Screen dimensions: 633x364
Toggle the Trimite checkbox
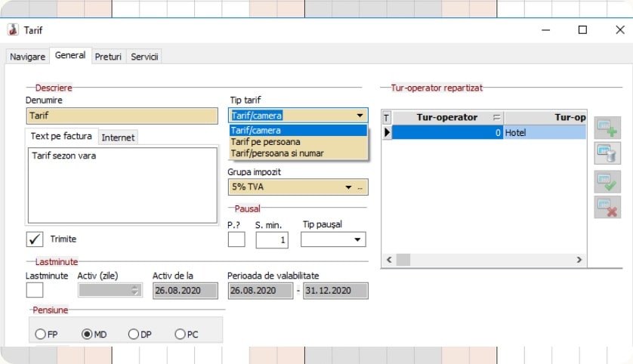[35, 239]
